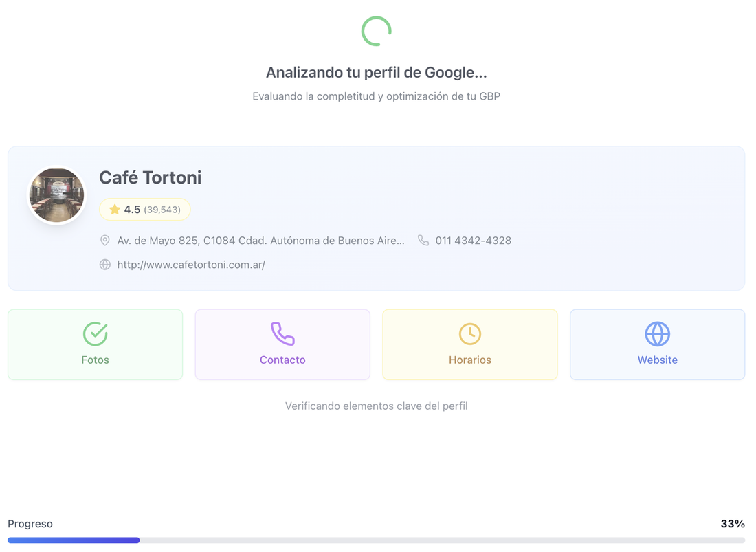Click the green loading spinner icon
The width and height of the screenshot is (756, 552).
pyautogui.click(x=376, y=32)
